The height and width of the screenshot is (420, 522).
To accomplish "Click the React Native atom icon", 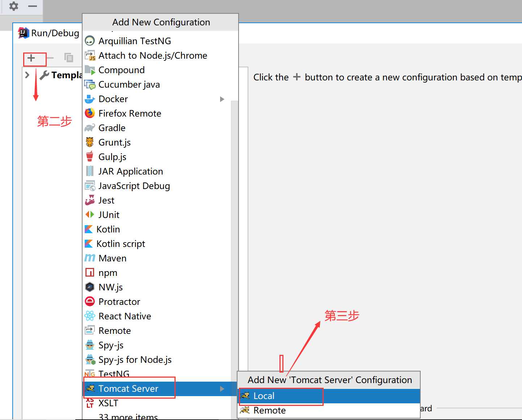I will pos(90,316).
